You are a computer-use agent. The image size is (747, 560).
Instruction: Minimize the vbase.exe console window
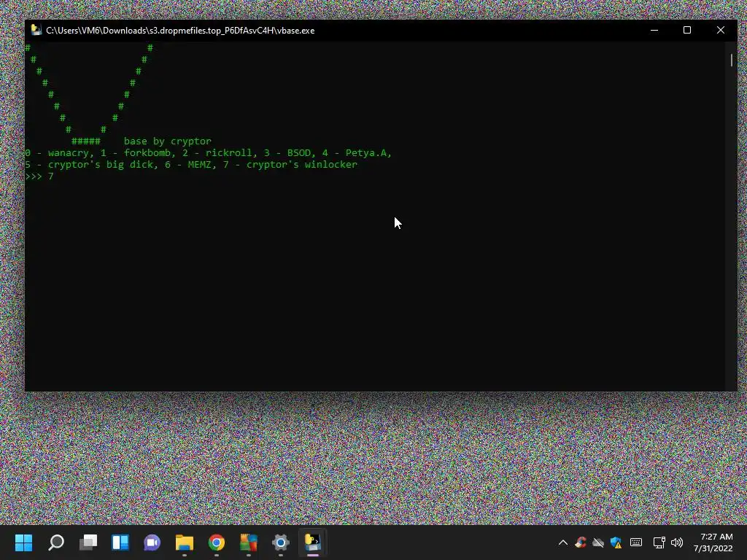click(x=654, y=30)
